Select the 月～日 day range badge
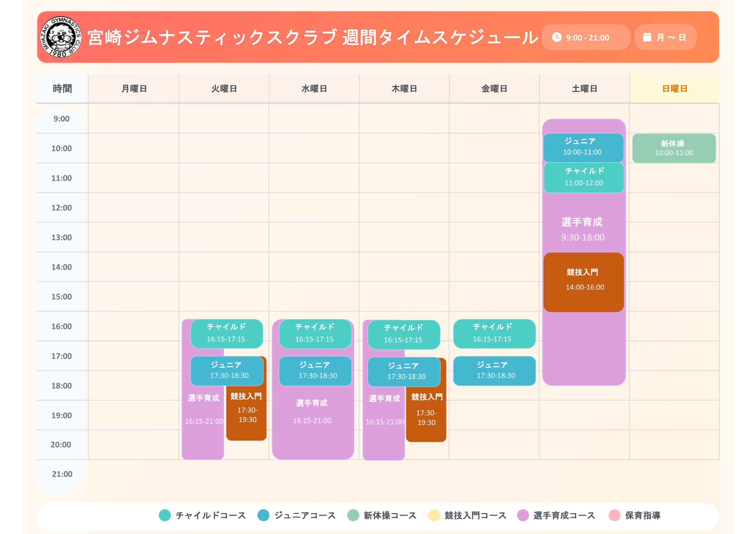The image size is (756, 534). point(665,37)
